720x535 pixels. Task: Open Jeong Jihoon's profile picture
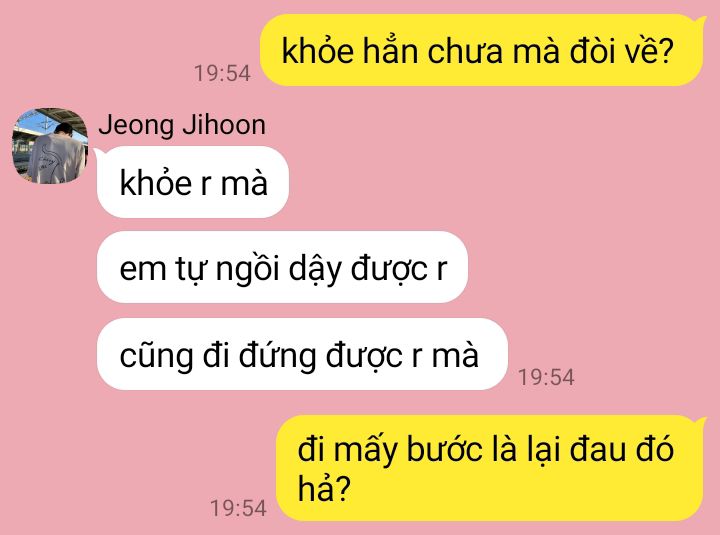point(50,146)
